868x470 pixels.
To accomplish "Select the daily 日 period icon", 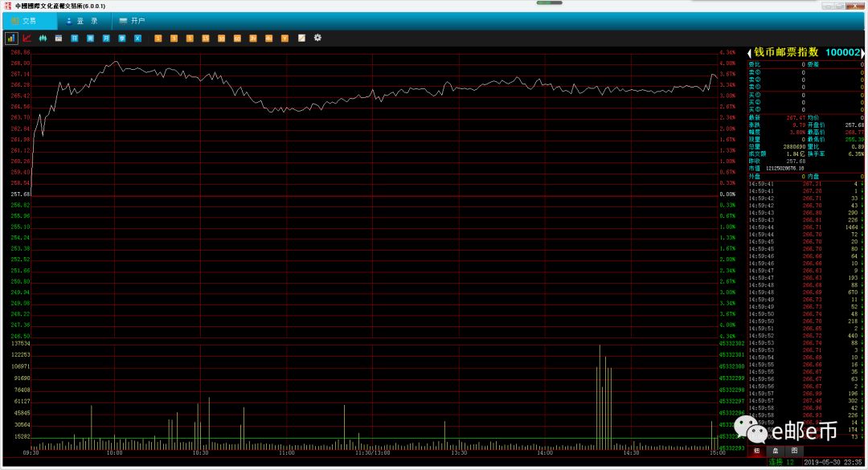I will click(x=74, y=39).
